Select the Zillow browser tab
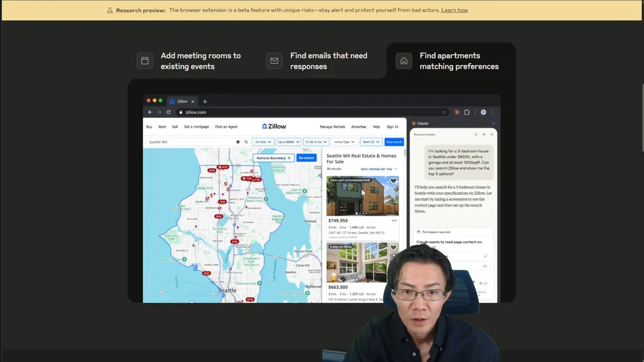 [182, 101]
